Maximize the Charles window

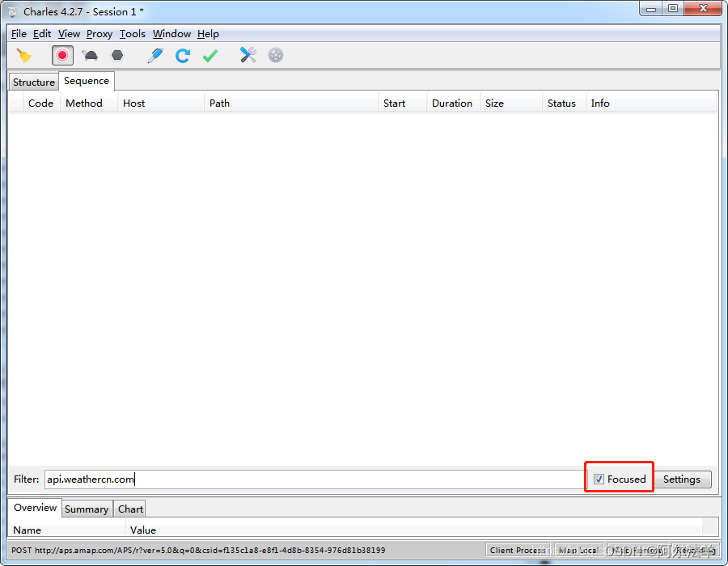tap(673, 9)
